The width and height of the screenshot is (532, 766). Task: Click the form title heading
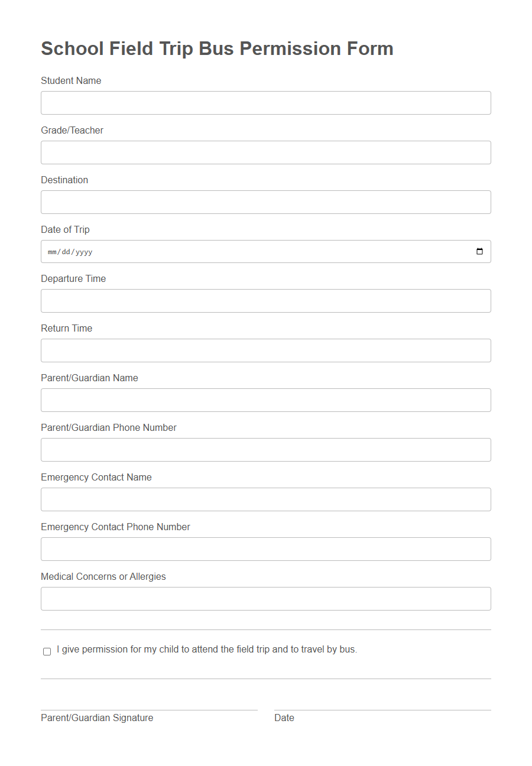216,48
